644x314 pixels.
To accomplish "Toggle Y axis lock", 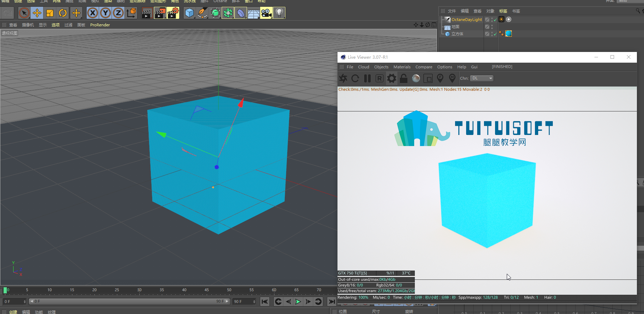I will [x=105, y=13].
